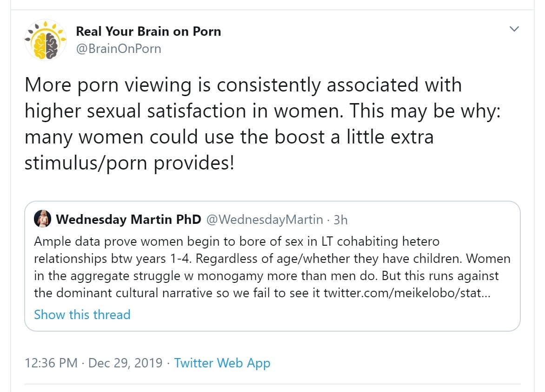This screenshot has width=545, height=392.
Task: Open the Twitter Web App source link
Action: tap(222, 363)
